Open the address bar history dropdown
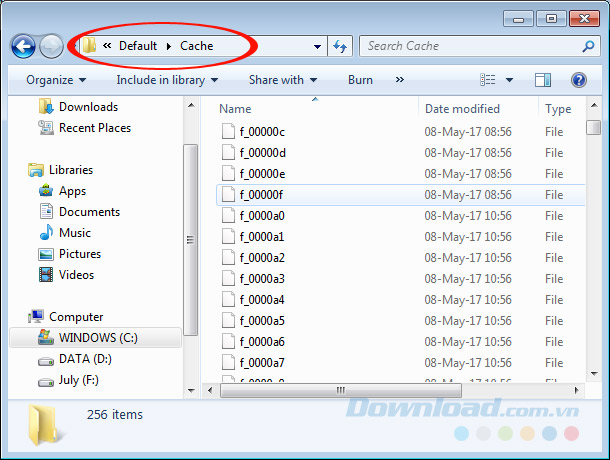 (x=317, y=47)
